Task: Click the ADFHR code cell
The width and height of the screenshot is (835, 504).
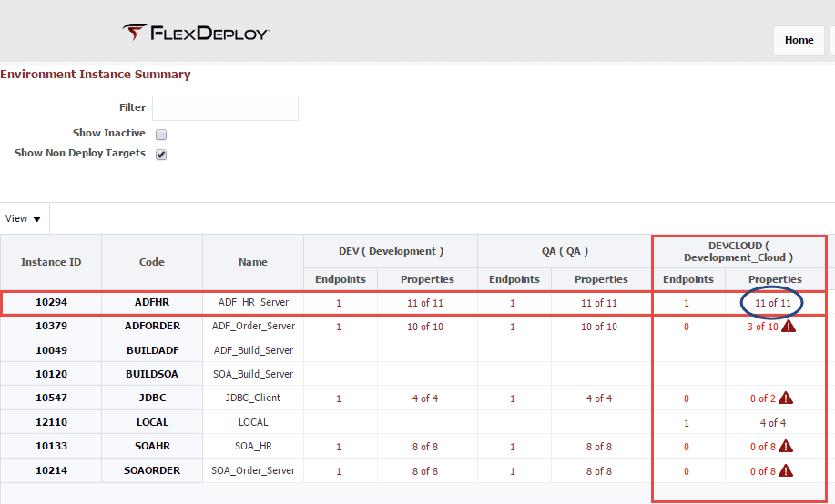Action: click(x=152, y=302)
